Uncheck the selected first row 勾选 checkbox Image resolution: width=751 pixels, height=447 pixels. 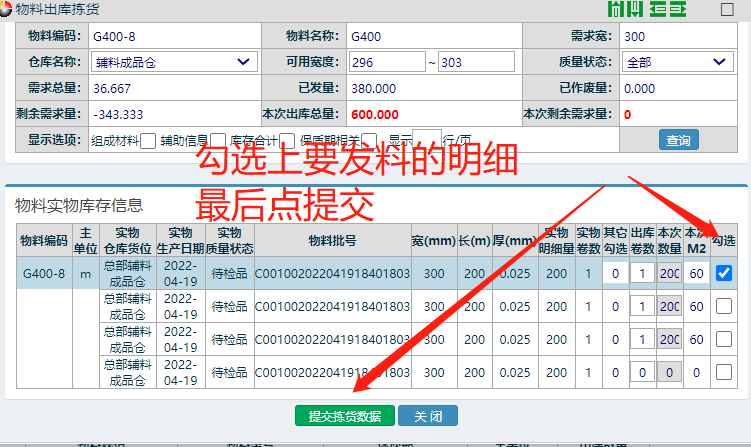[x=724, y=273]
